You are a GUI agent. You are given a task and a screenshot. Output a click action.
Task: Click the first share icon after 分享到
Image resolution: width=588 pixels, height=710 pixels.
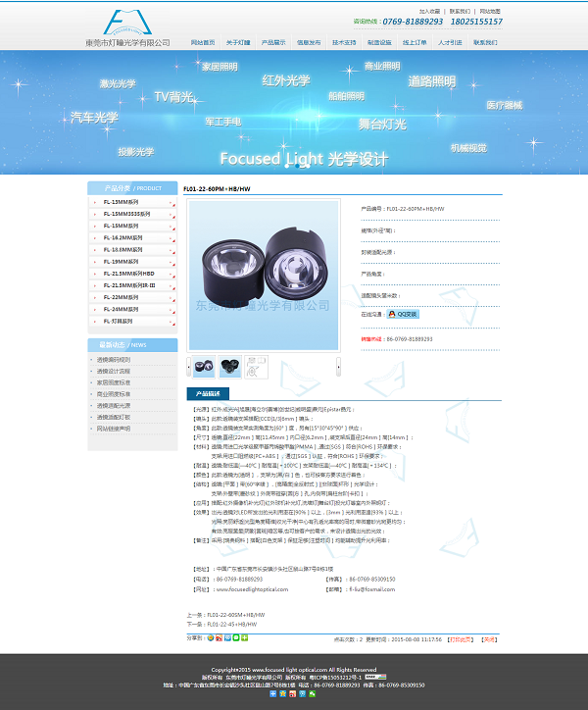pyautogui.click(x=210, y=638)
